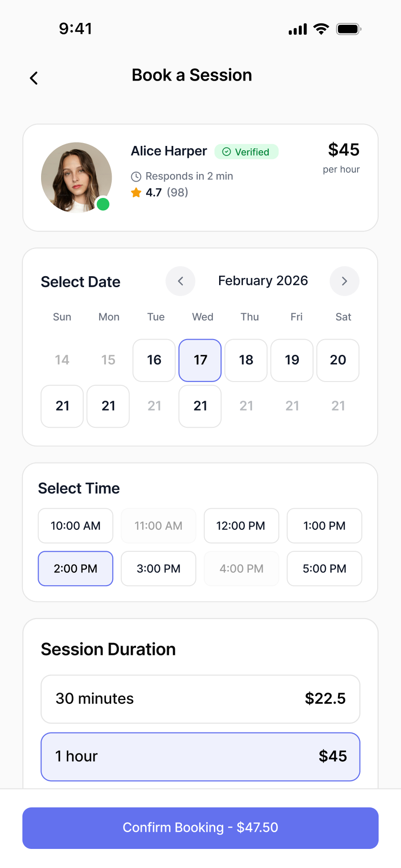Image resolution: width=401 pixels, height=868 pixels.
Task: Select date 16 in the calendar
Action: [x=154, y=360]
